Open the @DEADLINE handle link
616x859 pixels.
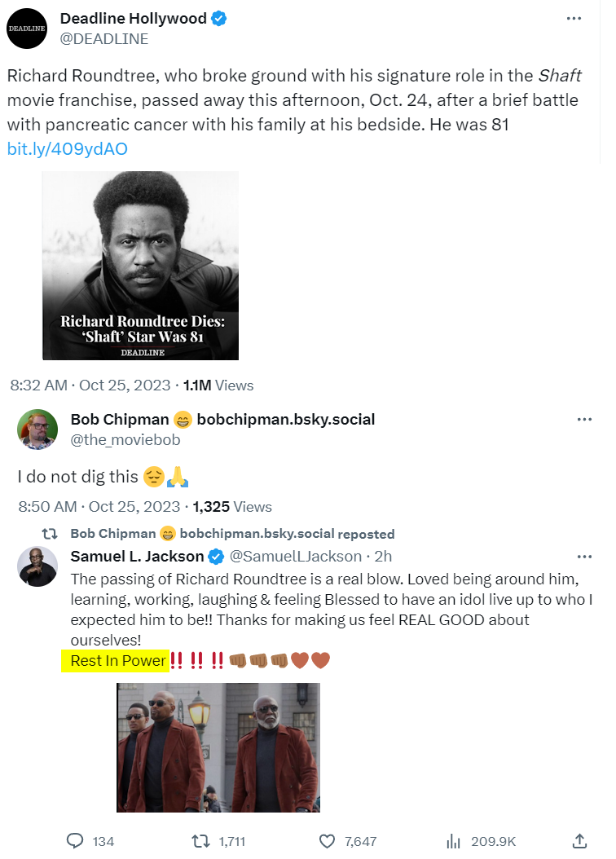click(x=105, y=38)
